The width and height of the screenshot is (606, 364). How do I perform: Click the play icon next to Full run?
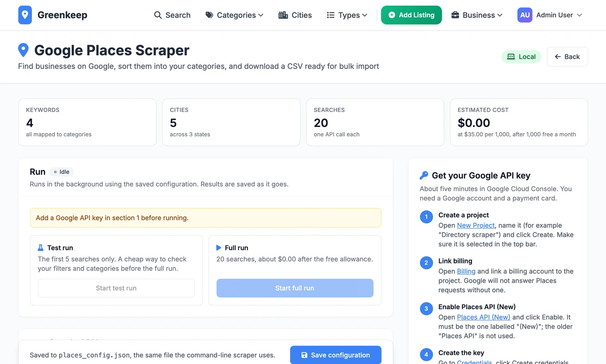click(219, 248)
